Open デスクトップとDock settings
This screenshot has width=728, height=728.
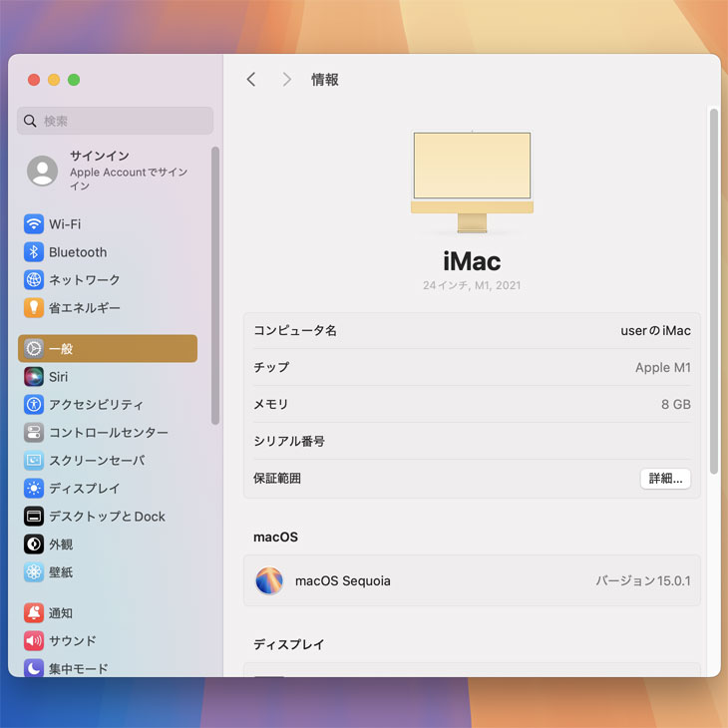tap(107, 517)
